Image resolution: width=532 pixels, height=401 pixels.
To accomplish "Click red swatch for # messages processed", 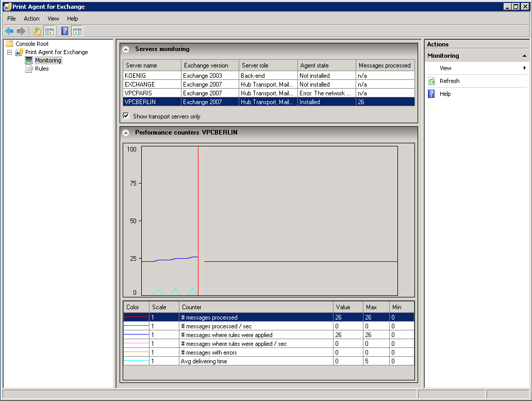I will [x=137, y=317].
